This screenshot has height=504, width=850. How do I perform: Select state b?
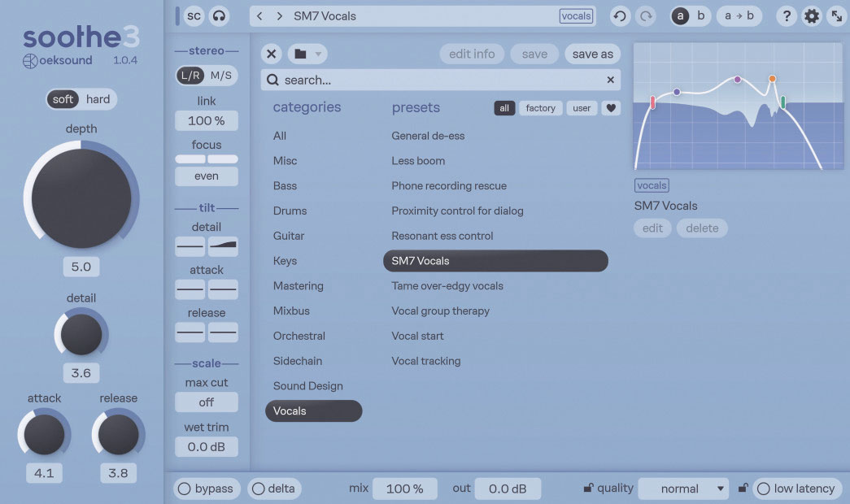click(701, 16)
